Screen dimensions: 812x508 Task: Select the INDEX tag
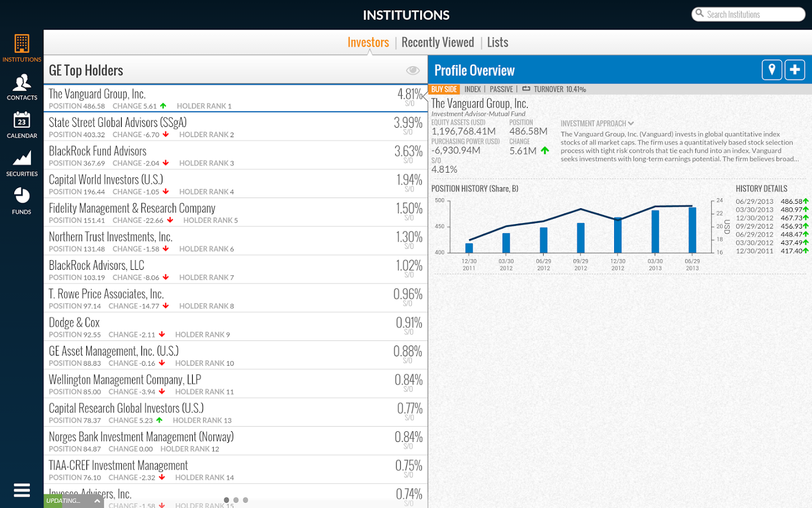(x=473, y=89)
